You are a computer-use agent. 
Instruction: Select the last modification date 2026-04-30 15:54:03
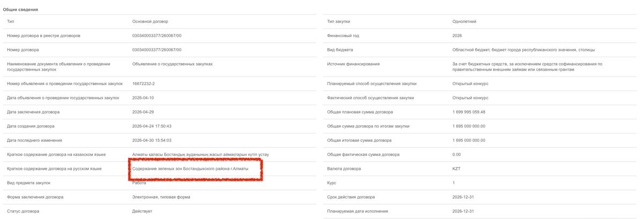coord(152,140)
